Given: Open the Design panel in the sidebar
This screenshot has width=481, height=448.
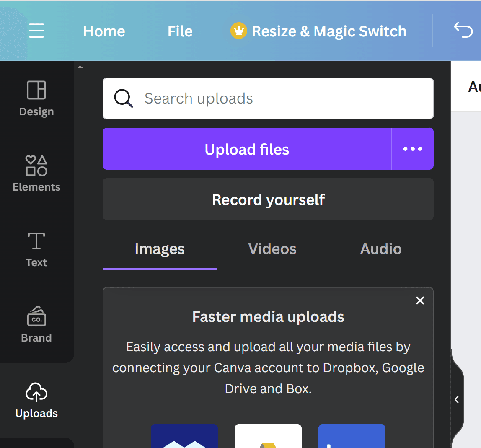Looking at the screenshot, I should 36,98.
